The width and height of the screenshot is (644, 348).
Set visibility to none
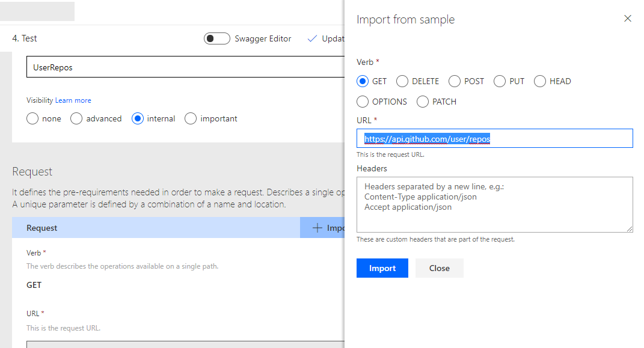(x=32, y=118)
